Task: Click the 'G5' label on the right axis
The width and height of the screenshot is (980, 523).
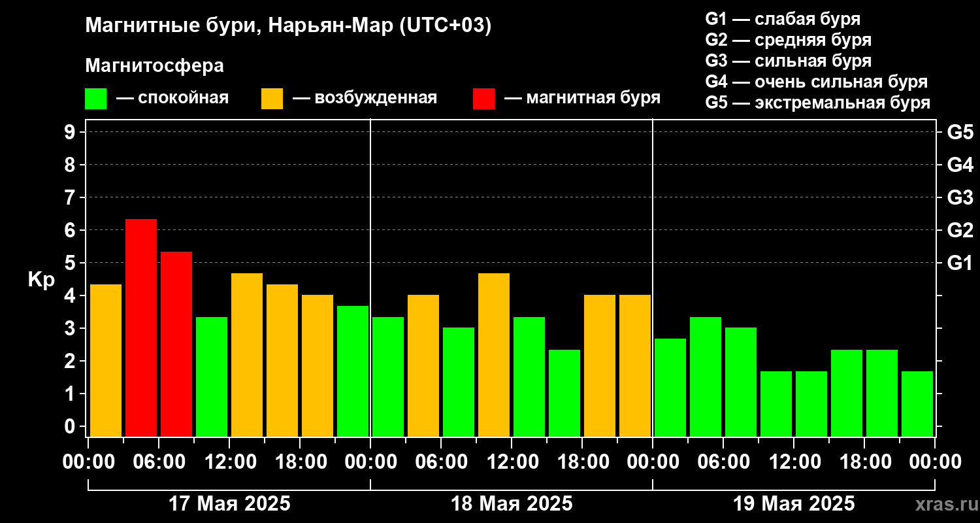Action: (960, 133)
